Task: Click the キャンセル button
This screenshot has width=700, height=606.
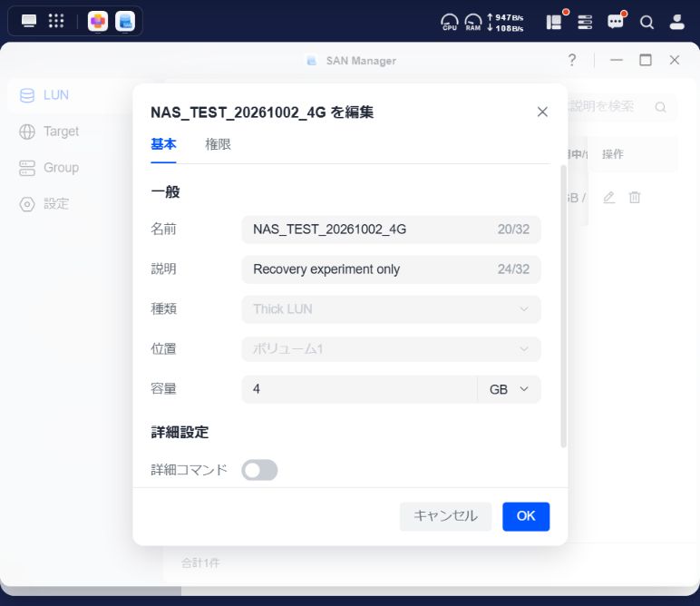Action: point(445,516)
